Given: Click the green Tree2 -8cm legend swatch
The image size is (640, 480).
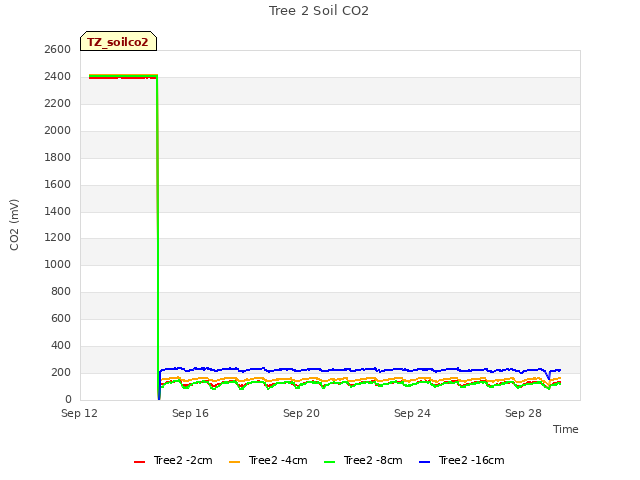Looking at the screenshot, I should click(x=329, y=462).
